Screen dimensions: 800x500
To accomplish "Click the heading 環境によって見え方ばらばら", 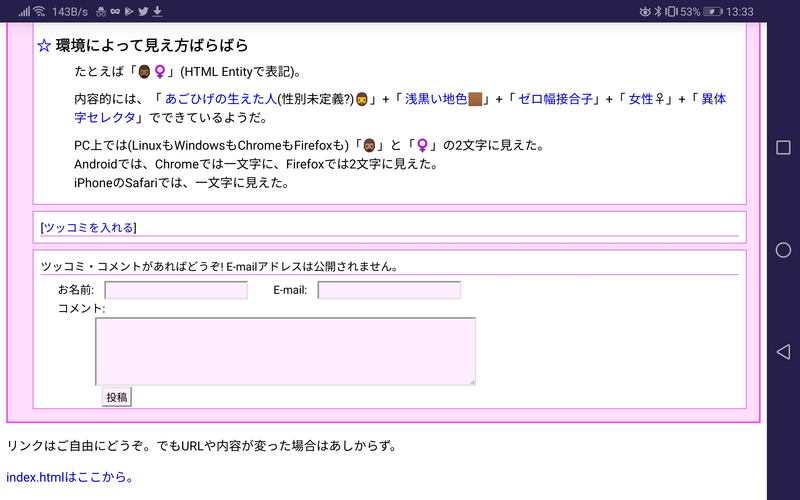I will (152, 45).
